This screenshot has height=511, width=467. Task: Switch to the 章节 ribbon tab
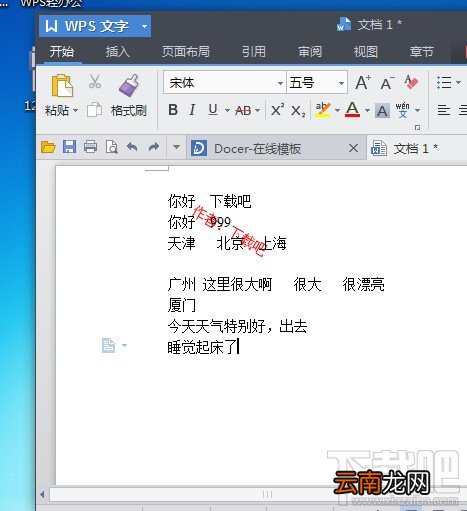422,52
